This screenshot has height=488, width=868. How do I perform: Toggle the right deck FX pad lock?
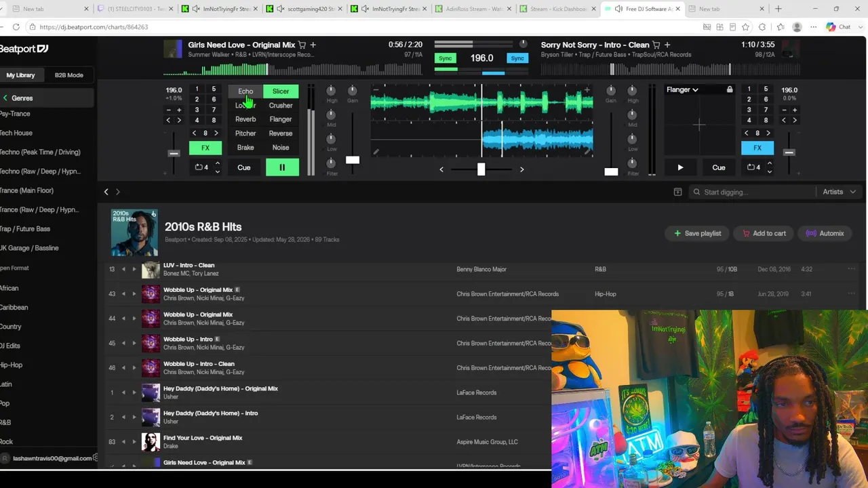(730, 89)
